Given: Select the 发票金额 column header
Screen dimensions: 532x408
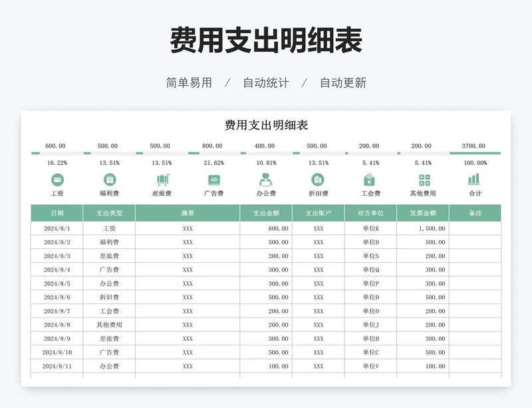Looking at the screenshot, I should pos(423,213).
